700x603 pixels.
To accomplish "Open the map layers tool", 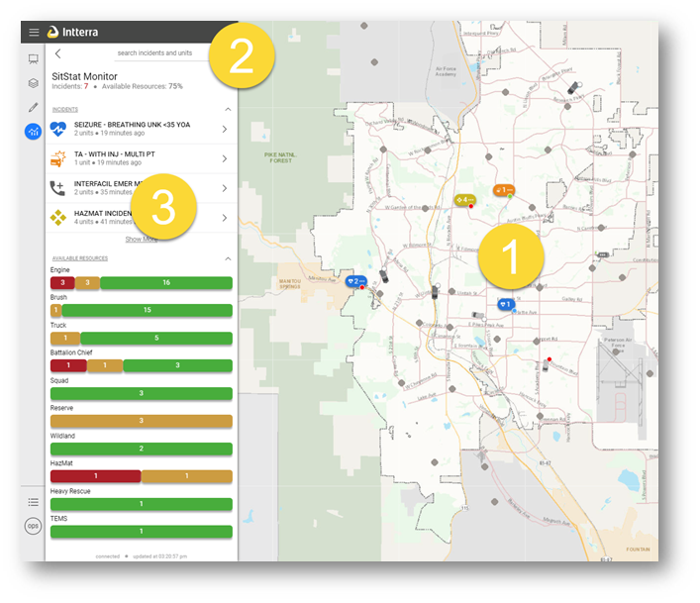I will pos(34,83).
